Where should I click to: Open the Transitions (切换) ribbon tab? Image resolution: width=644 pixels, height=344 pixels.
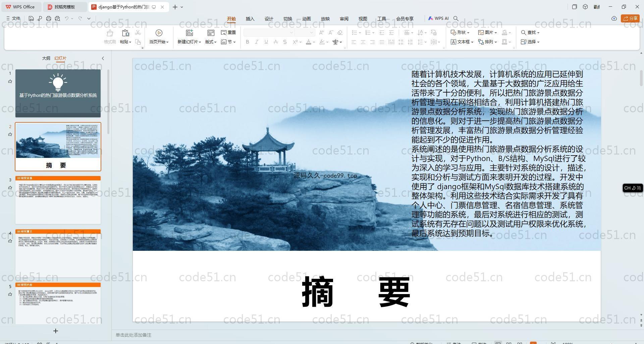(x=287, y=19)
